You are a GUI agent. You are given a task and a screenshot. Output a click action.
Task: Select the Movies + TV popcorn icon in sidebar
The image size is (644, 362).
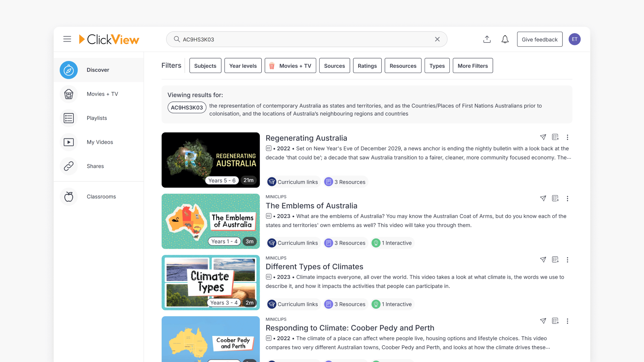(68, 94)
